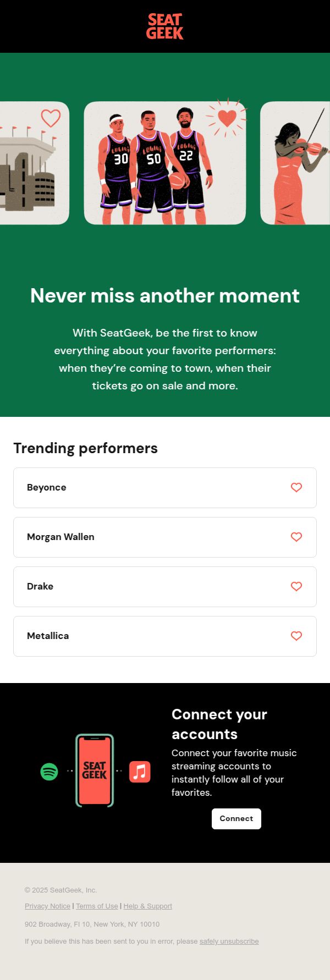Image resolution: width=330 pixels, height=980 pixels.
Task: Like Drake using the heart icon
Action: point(296,586)
